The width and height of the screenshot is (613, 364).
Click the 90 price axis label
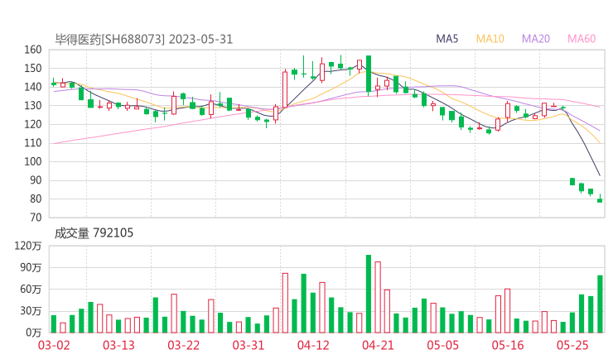(x=36, y=180)
